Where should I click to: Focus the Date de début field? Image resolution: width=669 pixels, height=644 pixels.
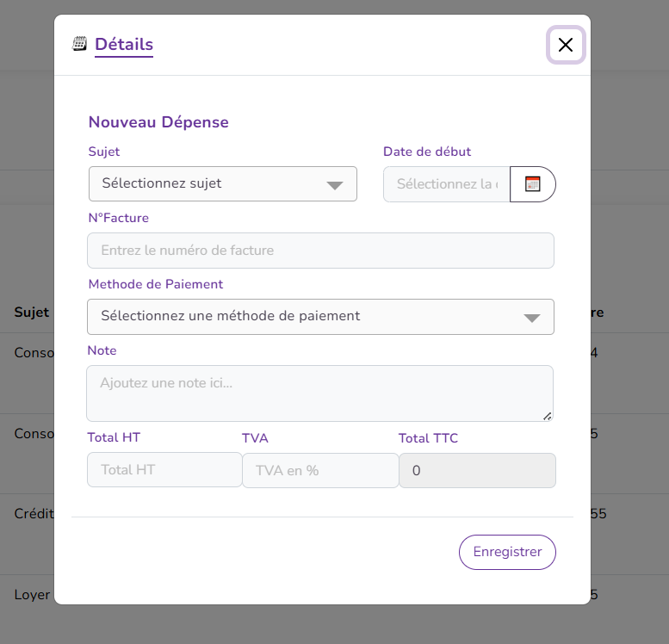click(x=447, y=184)
